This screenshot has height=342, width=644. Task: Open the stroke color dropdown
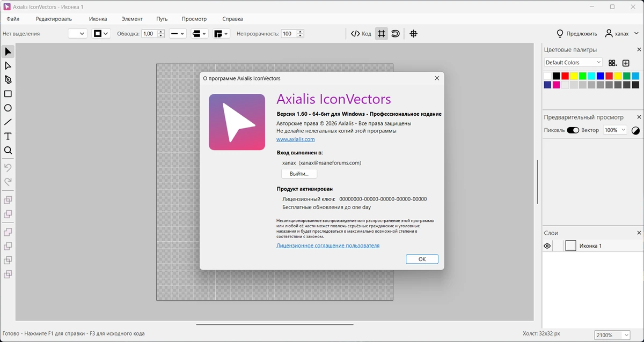click(101, 33)
